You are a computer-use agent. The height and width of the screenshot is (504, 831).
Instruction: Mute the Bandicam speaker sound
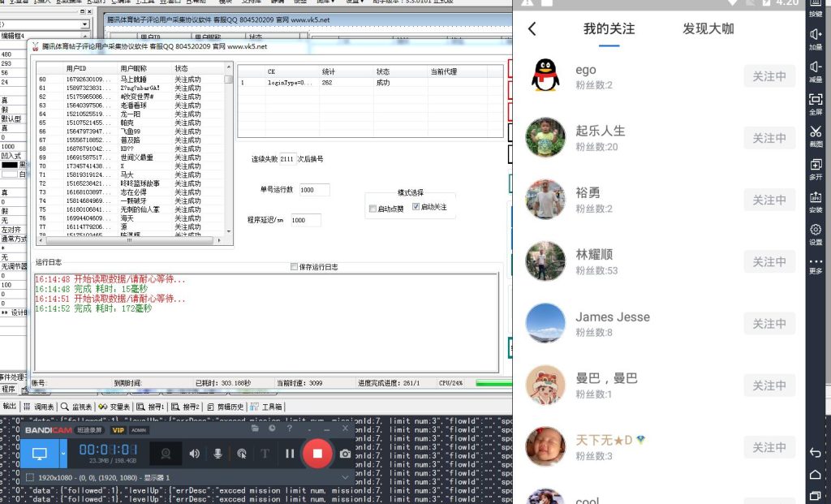coord(195,454)
